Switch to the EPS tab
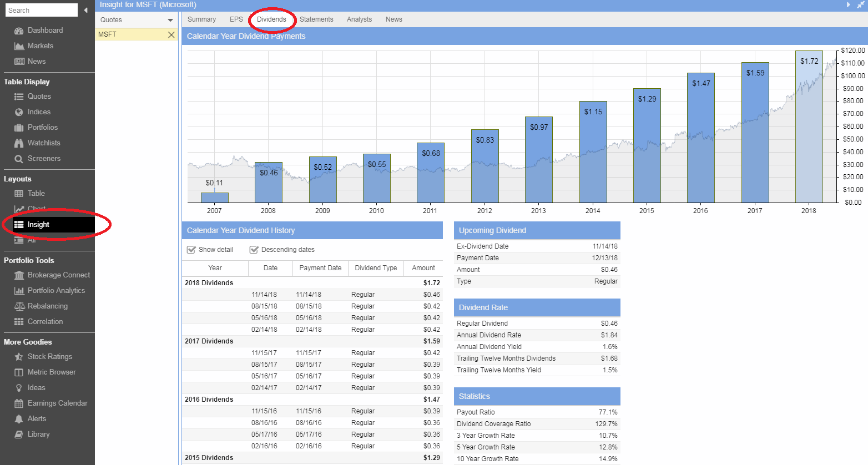Image resolution: width=868 pixels, height=465 pixels. pos(236,19)
